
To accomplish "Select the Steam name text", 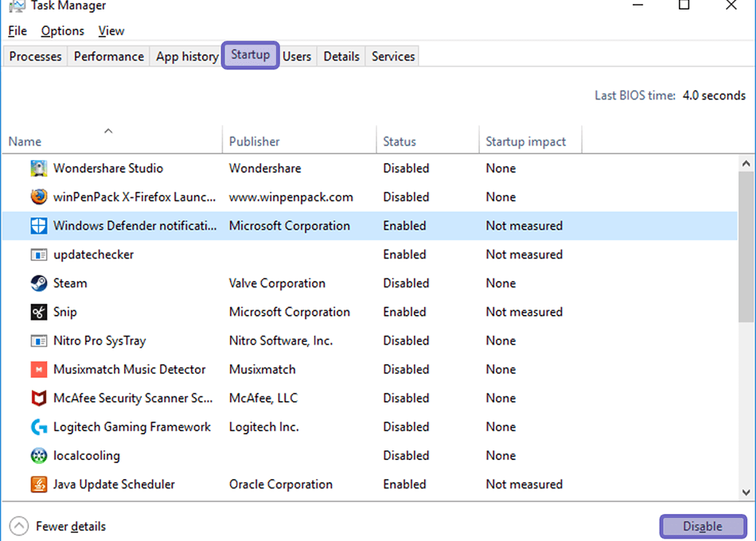I will (70, 283).
